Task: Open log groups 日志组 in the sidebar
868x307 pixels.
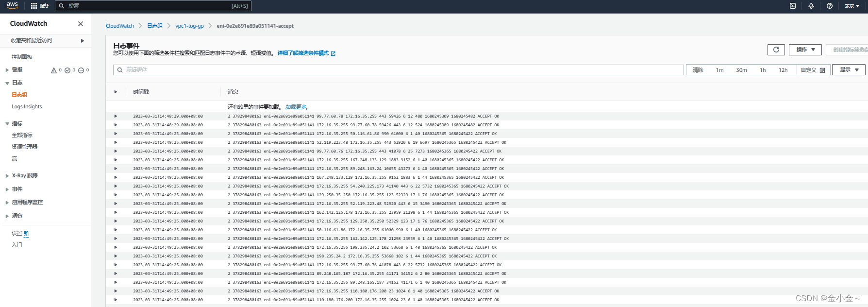Action: tap(19, 95)
